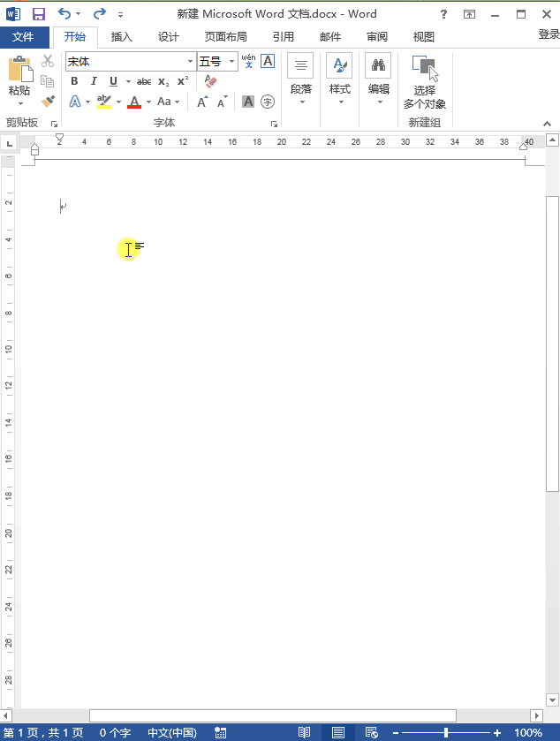Open the 样式 (Styles) group button

[x=339, y=79]
